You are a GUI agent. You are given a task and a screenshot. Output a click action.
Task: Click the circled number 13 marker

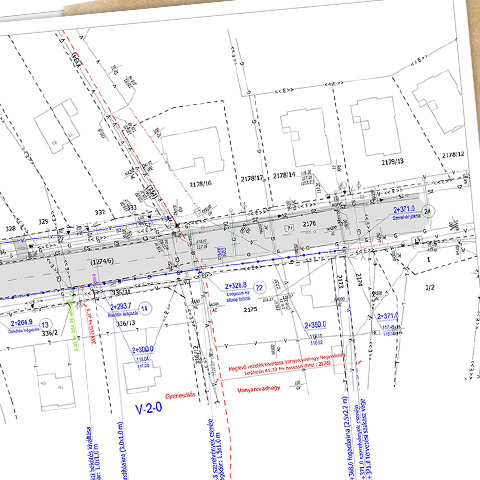[x=45, y=325]
